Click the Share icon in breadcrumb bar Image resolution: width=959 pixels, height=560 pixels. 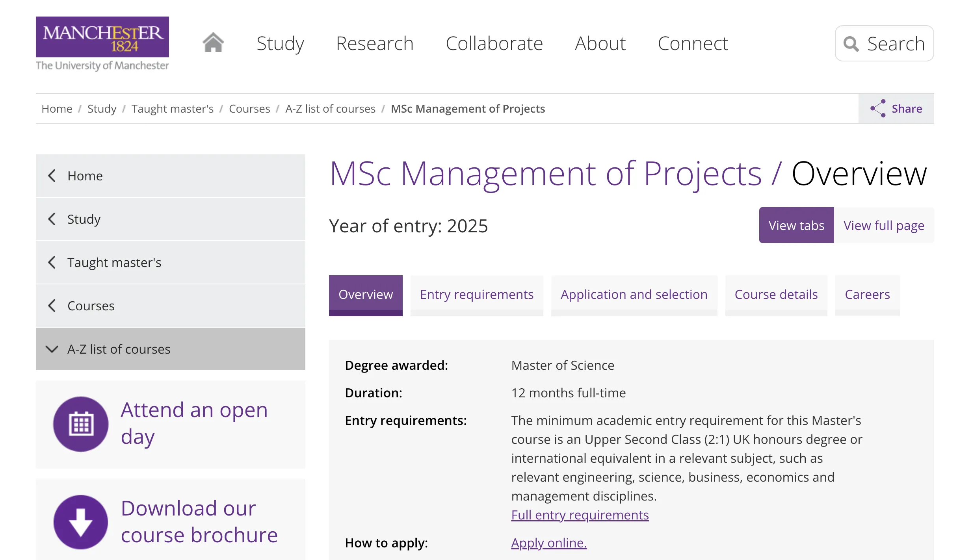click(x=878, y=108)
